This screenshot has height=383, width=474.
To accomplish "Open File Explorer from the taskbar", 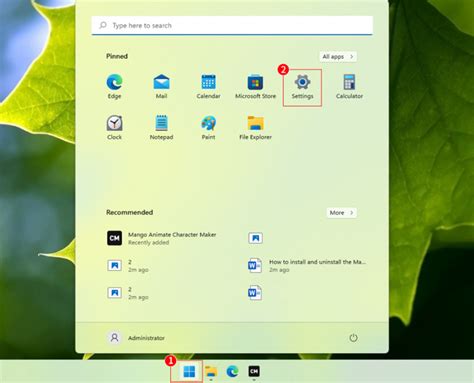I will click(x=211, y=371).
